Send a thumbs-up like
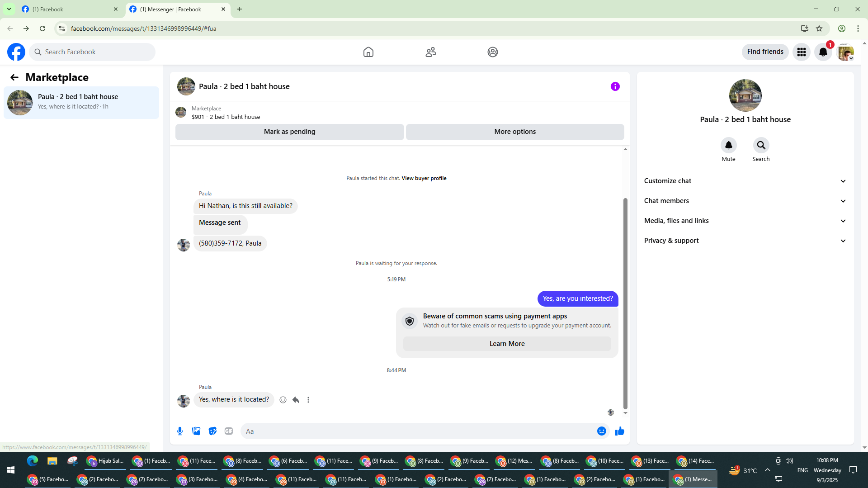 (619, 431)
